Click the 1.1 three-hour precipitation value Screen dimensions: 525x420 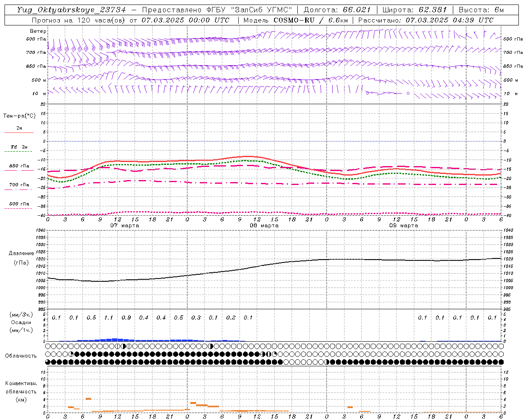coord(108,318)
